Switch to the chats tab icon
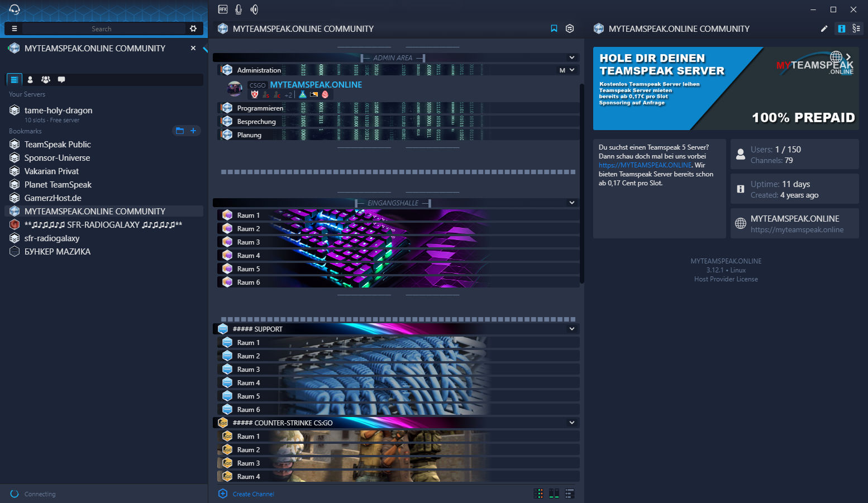The width and height of the screenshot is (868, 503). [x=61, y=80]
